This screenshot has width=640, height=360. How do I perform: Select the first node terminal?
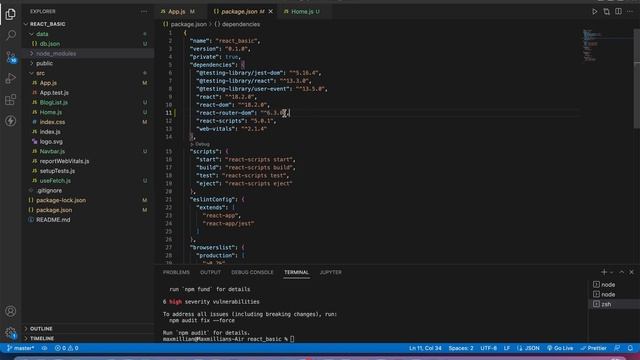pos(614,284)
